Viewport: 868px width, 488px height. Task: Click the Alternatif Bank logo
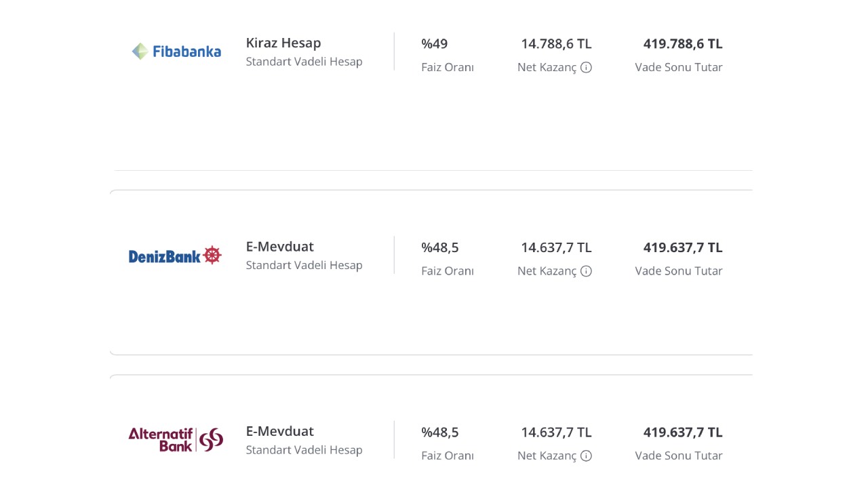(x=176, y=439)
